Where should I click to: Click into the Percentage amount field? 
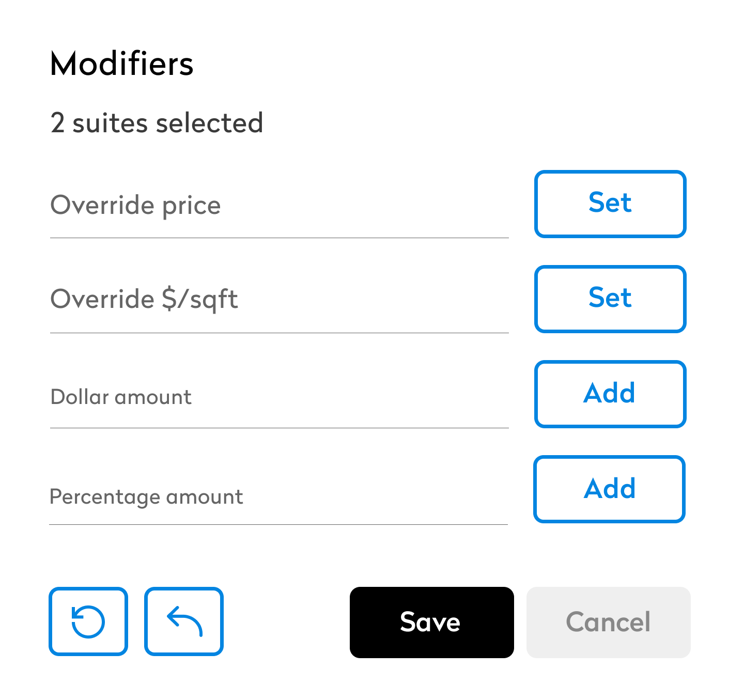[278, 496]
